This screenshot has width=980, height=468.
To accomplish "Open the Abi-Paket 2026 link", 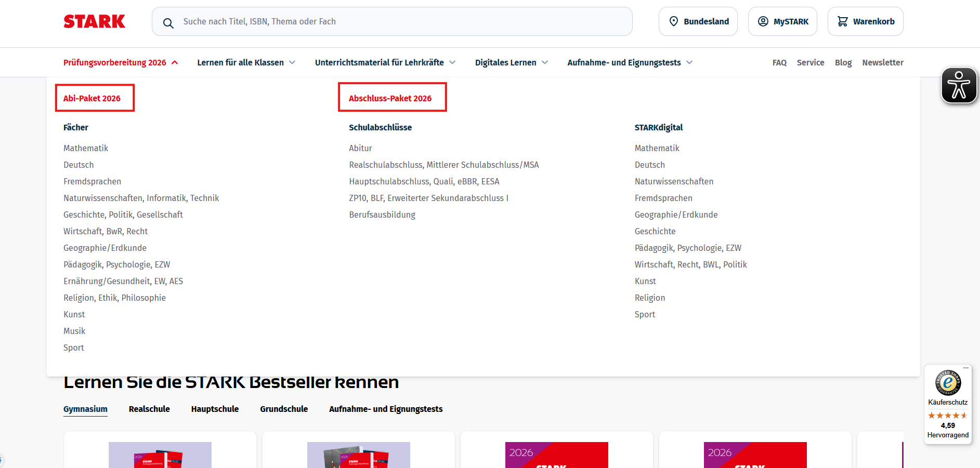I will [x=92, y=98].
